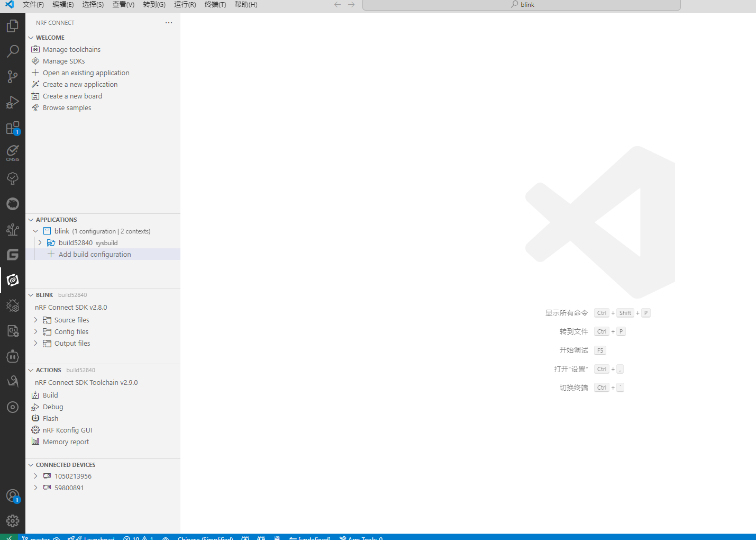Open the 文件(F) menu
Screen dimensions: 756x540
(33, 4)
